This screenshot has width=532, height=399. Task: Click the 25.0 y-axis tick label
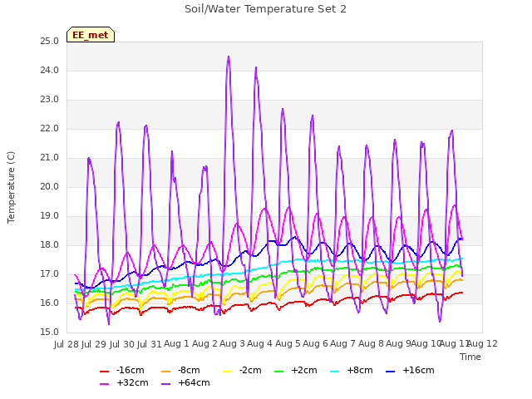click(x=50, y=41)
